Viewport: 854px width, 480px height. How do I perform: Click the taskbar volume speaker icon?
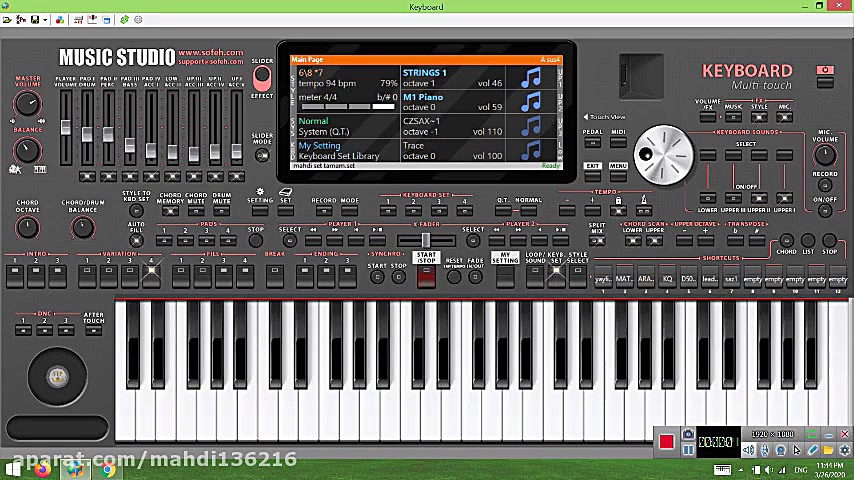(768, 470)
